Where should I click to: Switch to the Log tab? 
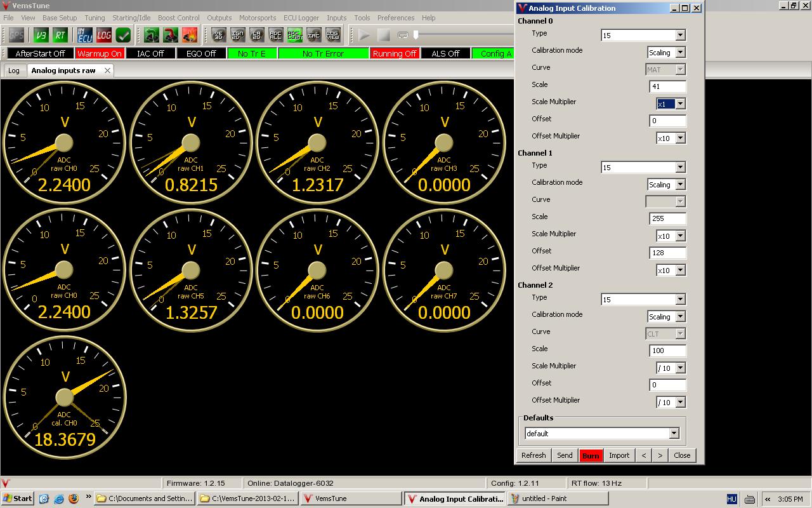[13, 70]
